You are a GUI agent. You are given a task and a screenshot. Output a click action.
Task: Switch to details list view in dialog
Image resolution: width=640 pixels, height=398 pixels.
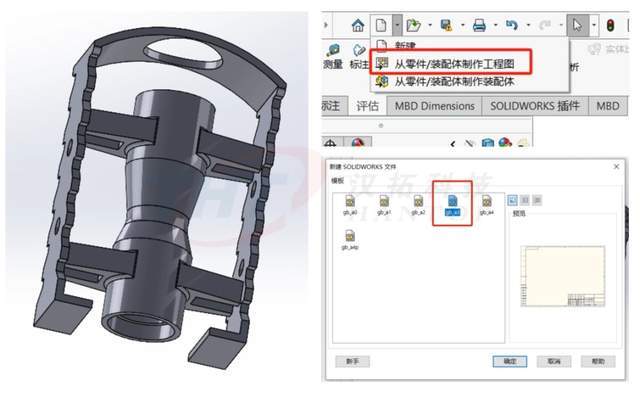[x=537, y=200]
